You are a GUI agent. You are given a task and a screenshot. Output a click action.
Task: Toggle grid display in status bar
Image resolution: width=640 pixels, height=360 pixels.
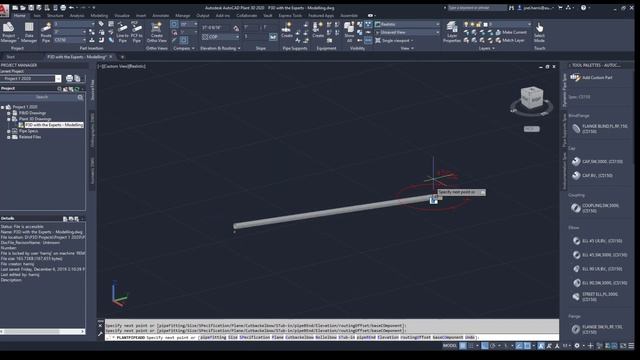click(x=463, y=346)
